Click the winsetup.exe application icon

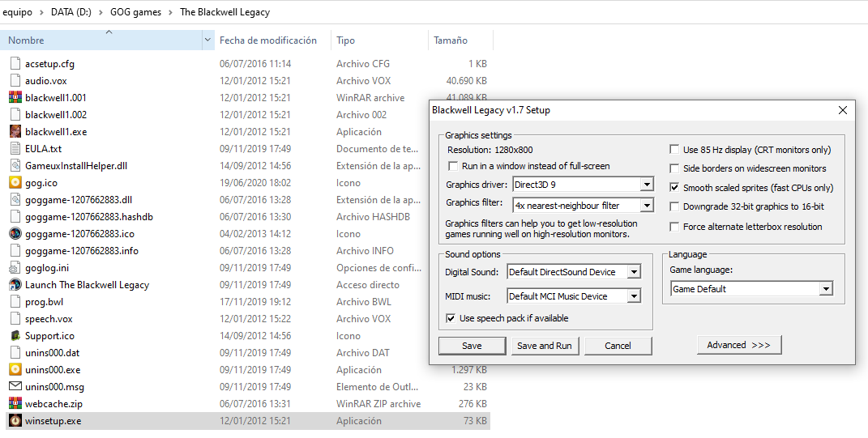pyautogui.click(x=15, y=421)
